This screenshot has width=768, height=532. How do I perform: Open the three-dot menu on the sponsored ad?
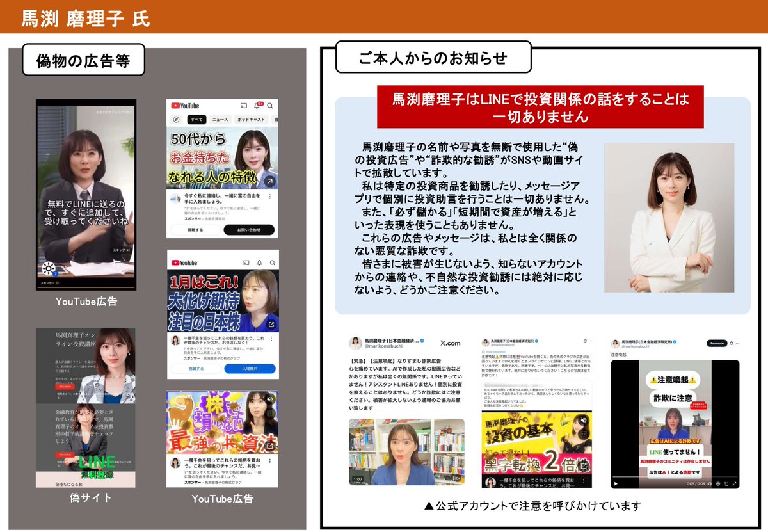pyautogui.click(x=269, y=197)
